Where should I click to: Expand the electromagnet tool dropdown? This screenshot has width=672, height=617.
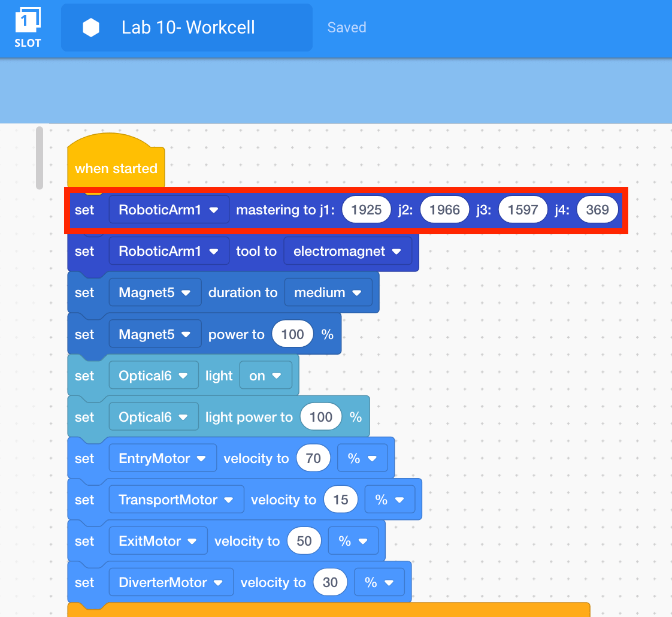click(347, 251)
